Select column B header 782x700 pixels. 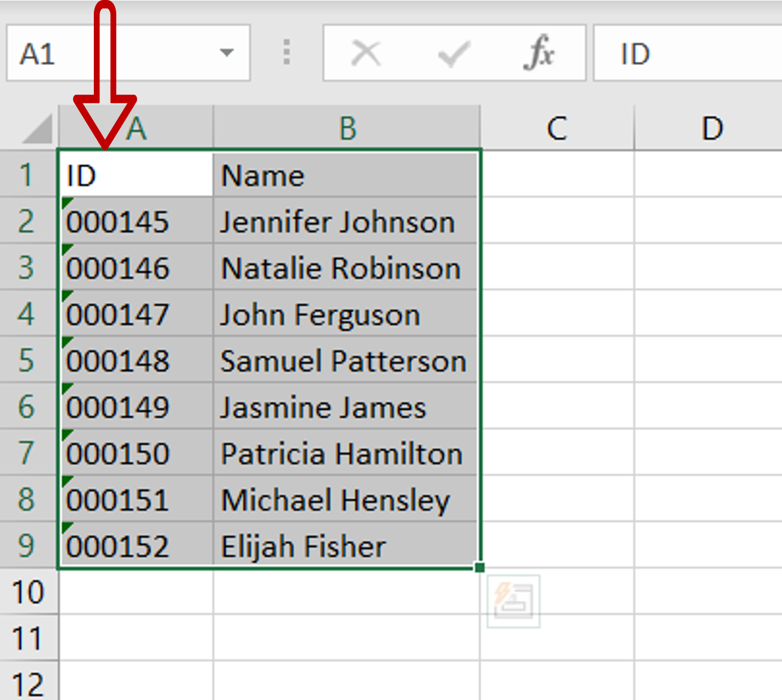click(x=347, y=129)
